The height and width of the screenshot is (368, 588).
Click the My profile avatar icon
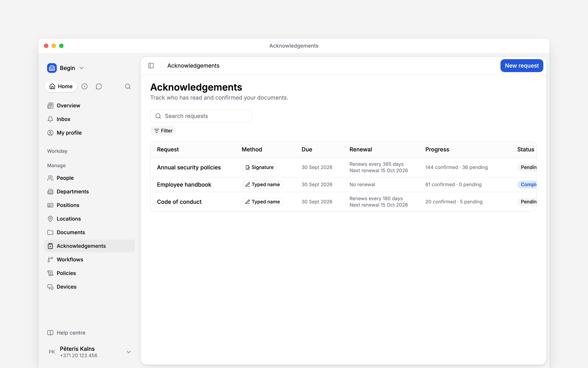50,133
